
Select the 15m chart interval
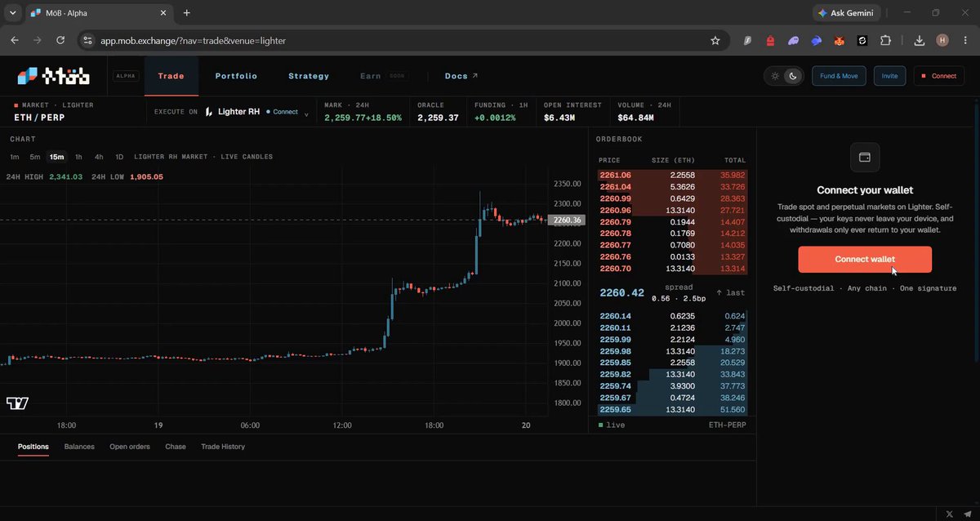[x=56, y=157]
